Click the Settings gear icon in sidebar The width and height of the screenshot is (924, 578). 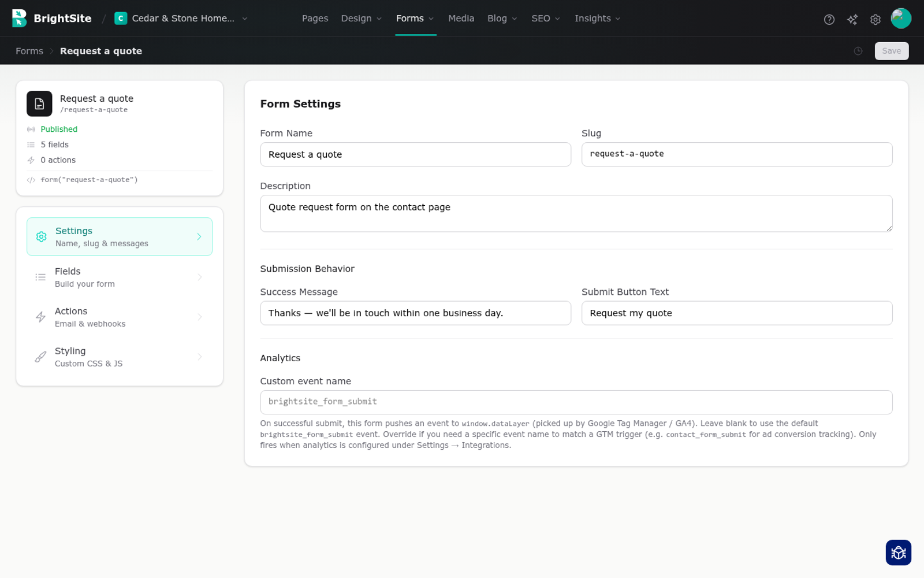click(41, 236)
